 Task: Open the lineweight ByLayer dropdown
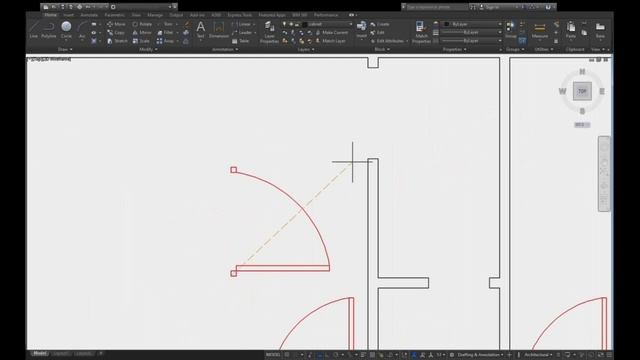pos(472,32)
